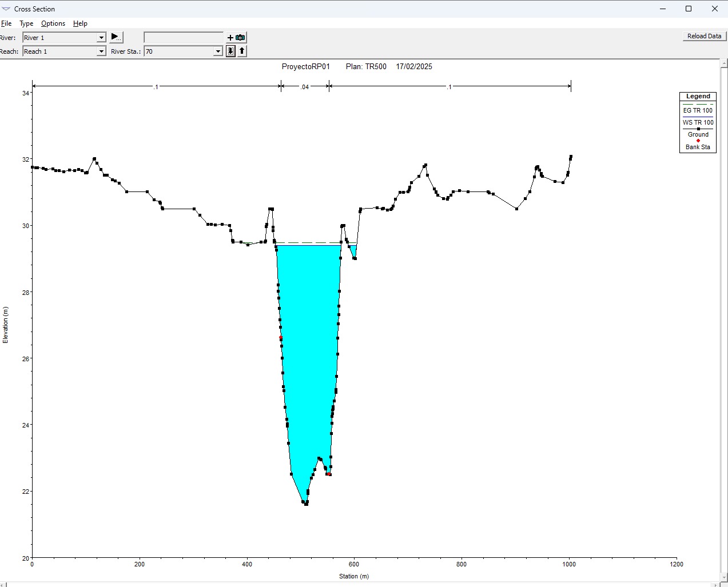Click the Station (m) axis label
The width and height of the screenshot is (728, 587).
[354, 576]
